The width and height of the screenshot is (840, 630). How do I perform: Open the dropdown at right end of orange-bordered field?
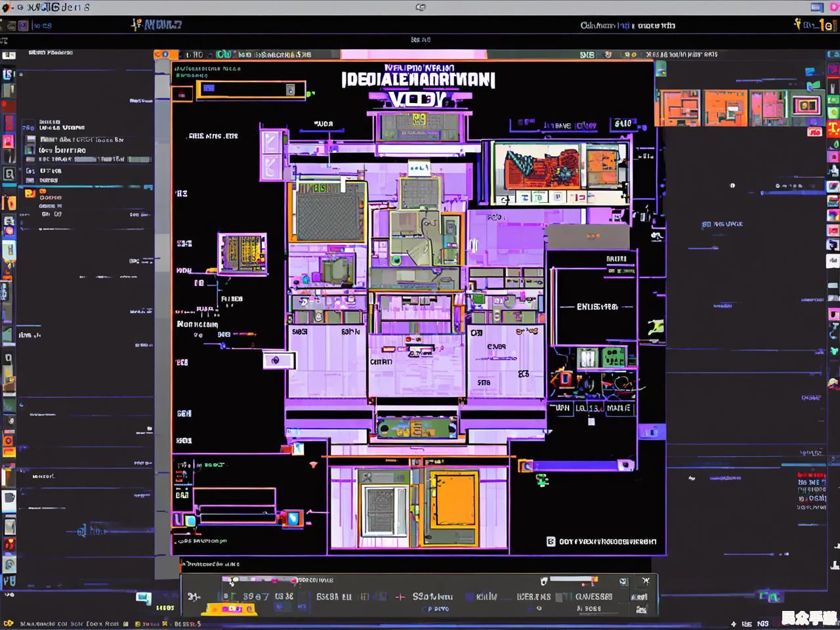point(290,90)
